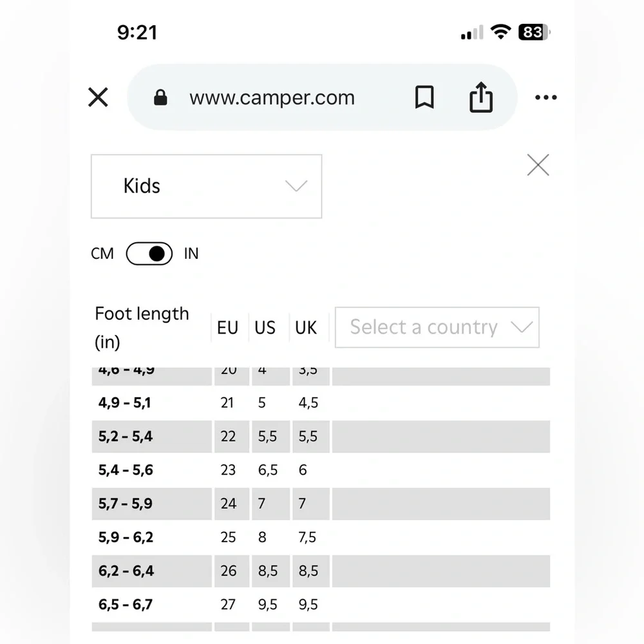
Task: Bookmark the camper.com page
Action: [424, 97]
